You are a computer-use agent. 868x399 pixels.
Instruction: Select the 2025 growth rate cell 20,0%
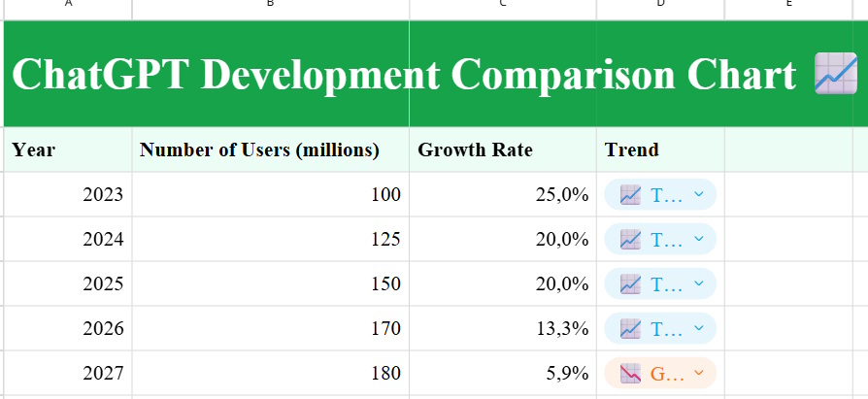point(503,283)
